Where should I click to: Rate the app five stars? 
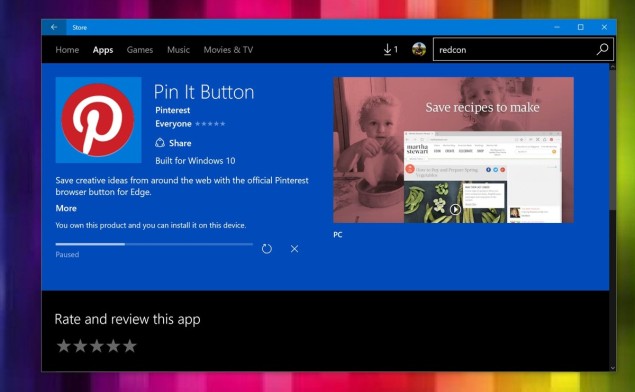pos(130,346)
